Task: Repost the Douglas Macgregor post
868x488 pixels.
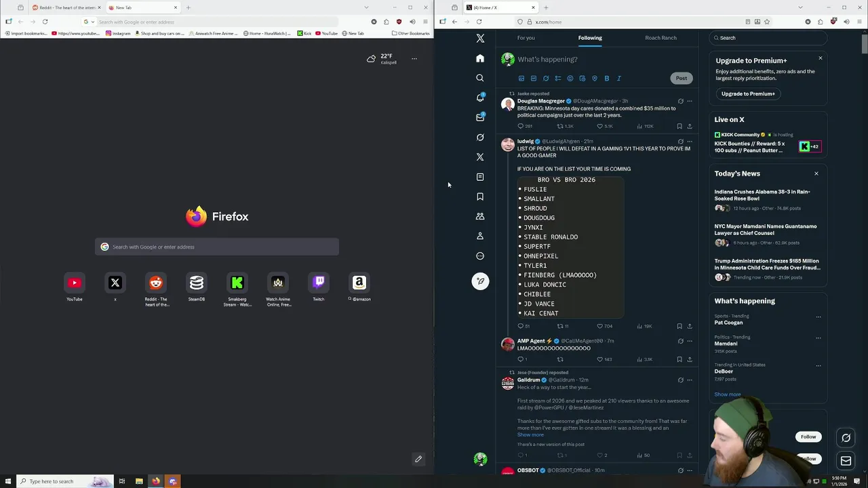Action: pyautogui.click(x=560, y=126)
